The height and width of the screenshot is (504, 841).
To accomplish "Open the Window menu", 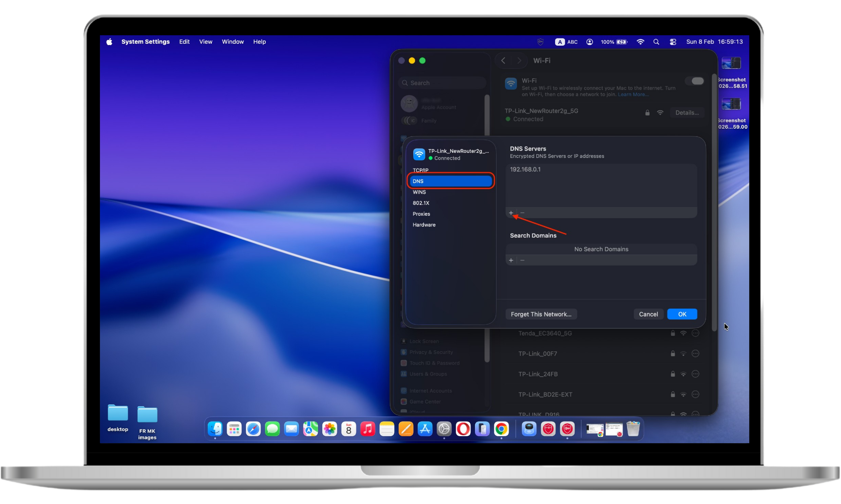I will pos(232,41).
